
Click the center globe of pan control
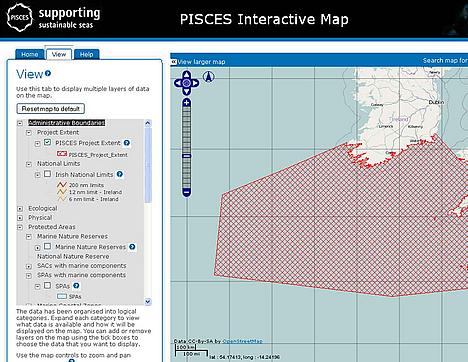[187, 83]
